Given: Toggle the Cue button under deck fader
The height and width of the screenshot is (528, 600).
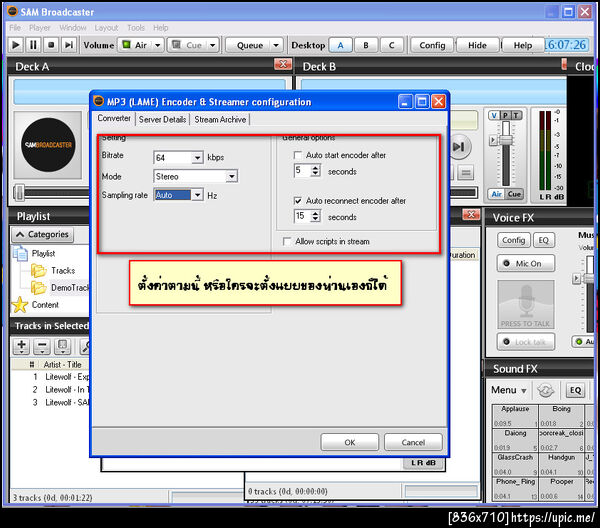Looking at the screenshot, I should point(514,194).
